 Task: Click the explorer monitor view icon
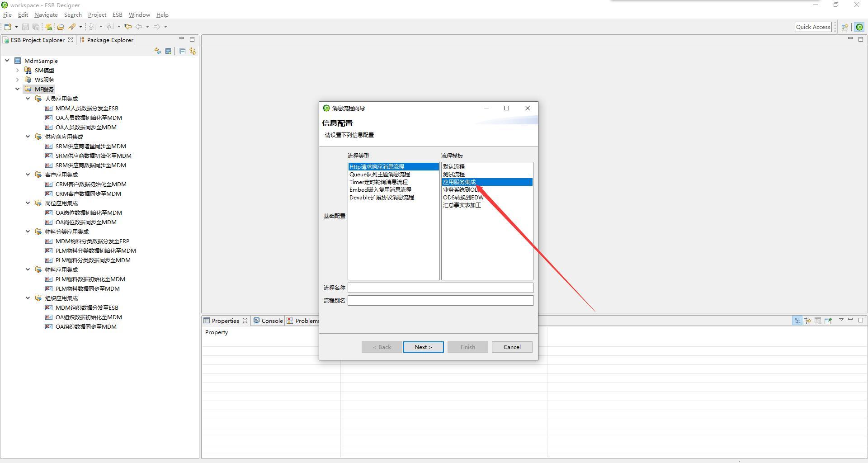(x=168, y=51)
